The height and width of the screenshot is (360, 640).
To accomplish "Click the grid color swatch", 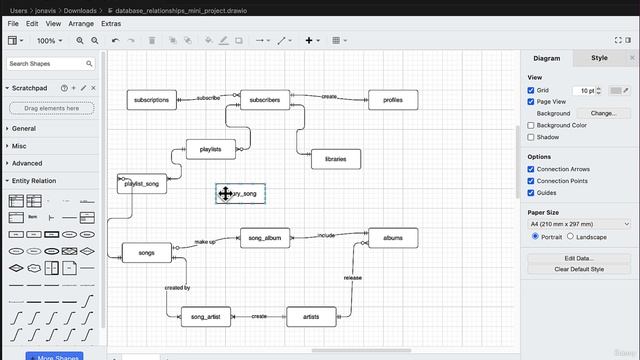I will coord(615,90).
